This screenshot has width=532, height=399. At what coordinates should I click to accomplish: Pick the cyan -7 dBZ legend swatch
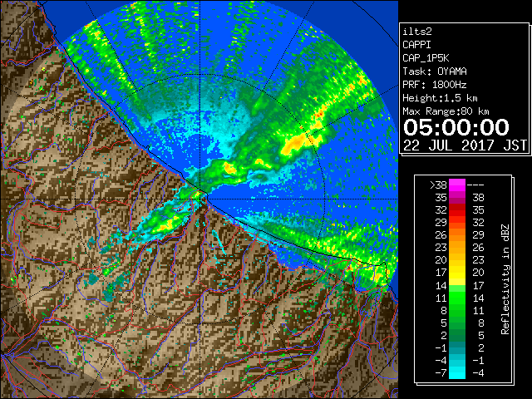pyautogui.click(x=457, y=373)
